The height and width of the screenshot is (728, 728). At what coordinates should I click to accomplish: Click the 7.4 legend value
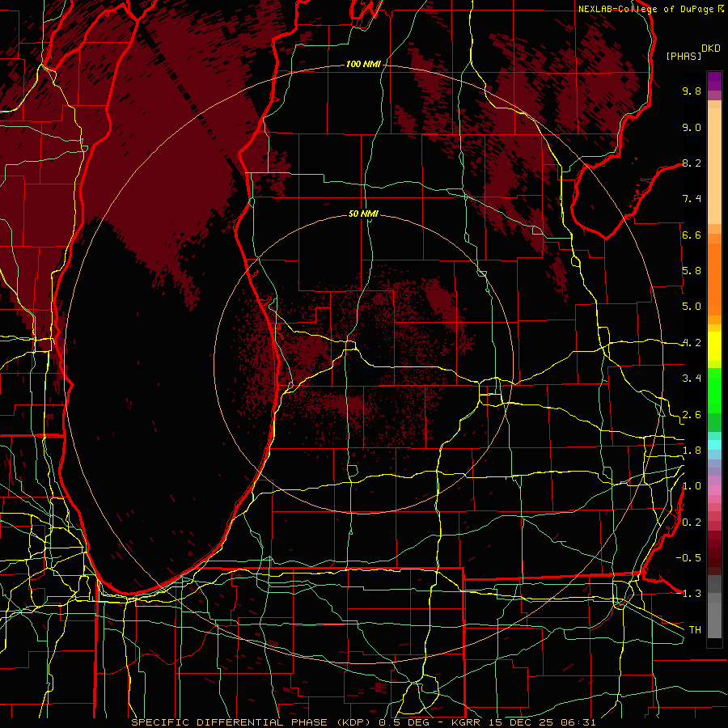coord(692,199)
